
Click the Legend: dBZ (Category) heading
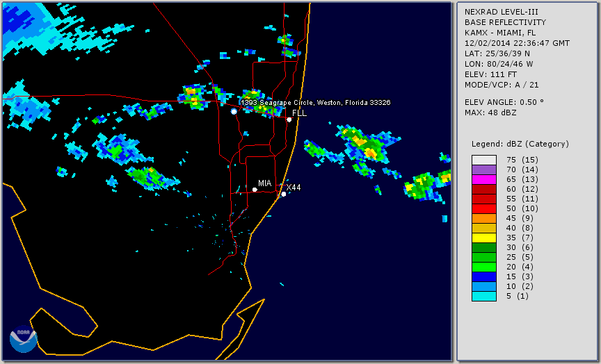pos(520,144)
